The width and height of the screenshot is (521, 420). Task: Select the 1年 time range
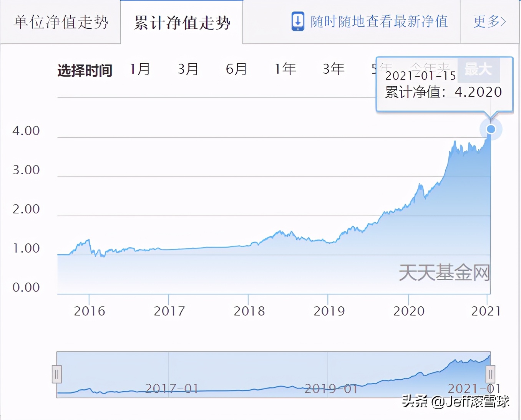pos(285,69)
